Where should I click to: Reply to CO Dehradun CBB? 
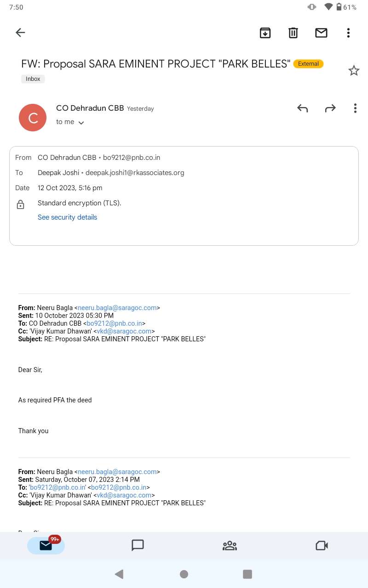click(x=302, y=108)
